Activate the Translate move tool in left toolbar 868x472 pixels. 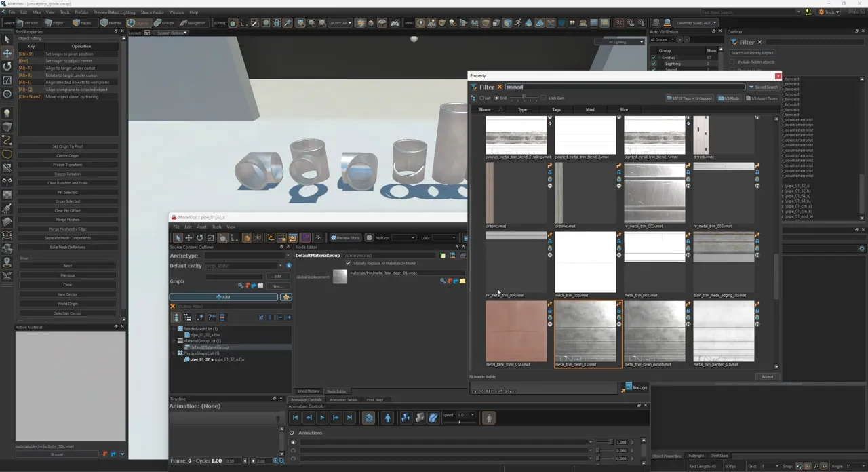[7, 52]
